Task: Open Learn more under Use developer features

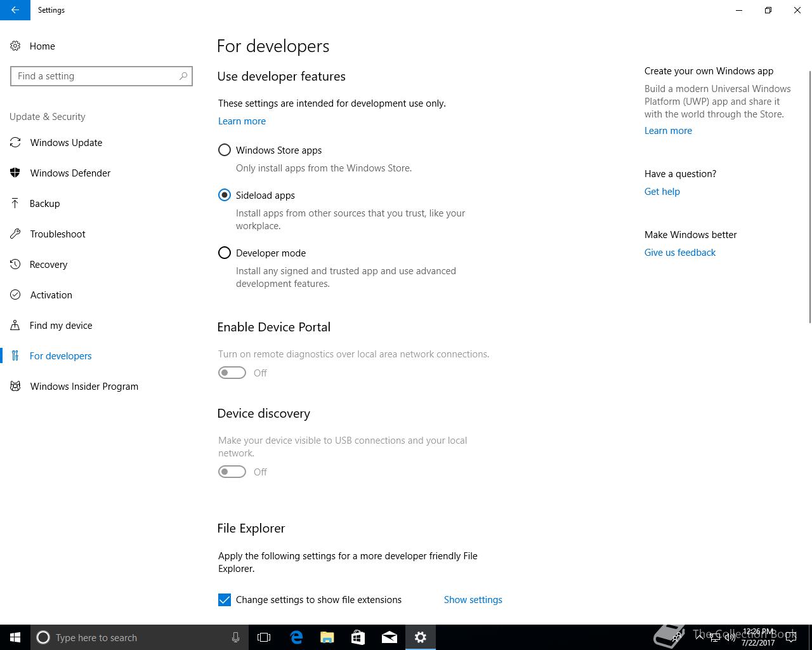Action: (242, 121)
